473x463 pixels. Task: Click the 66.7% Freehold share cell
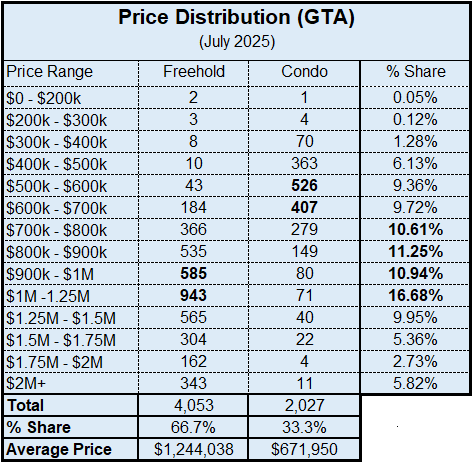193,427
